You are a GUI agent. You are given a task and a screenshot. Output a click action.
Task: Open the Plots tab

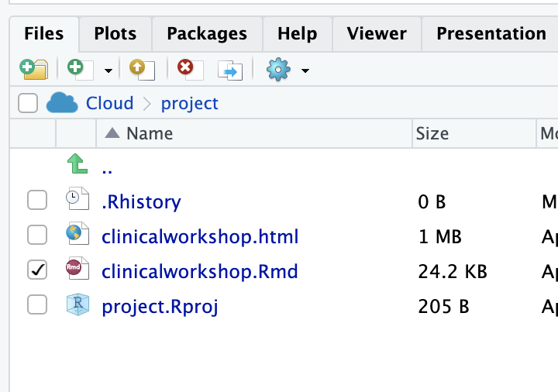pos(115,34)
